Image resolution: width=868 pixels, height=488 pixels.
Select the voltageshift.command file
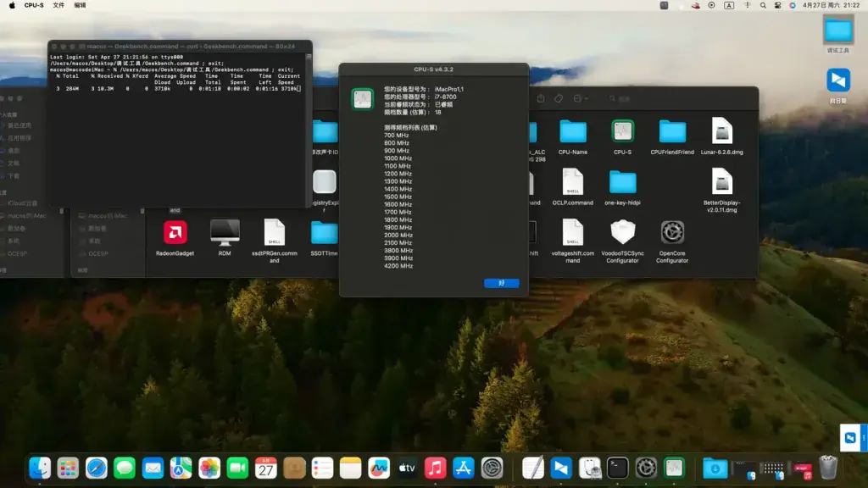click(572, 232)
